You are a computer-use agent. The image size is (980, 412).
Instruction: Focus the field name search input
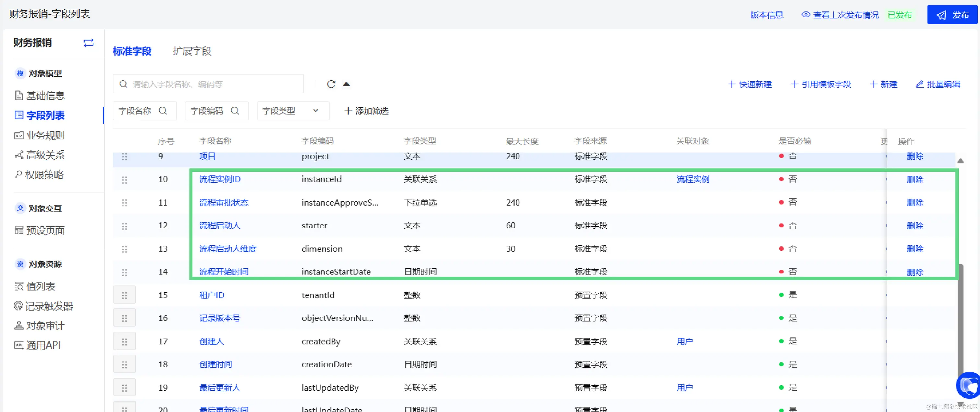point(213,84)
